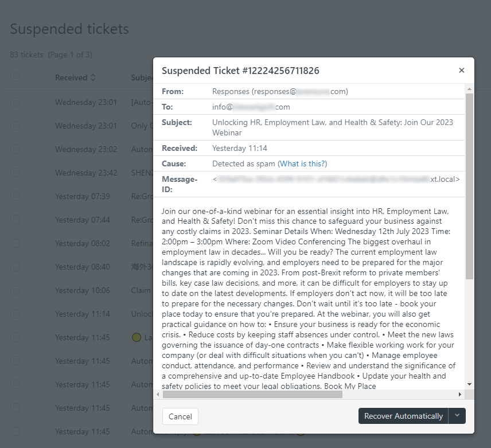Check the Wednesday 23:01 Only ticket row
Viewport: 491px width, 448px height.
14,126
